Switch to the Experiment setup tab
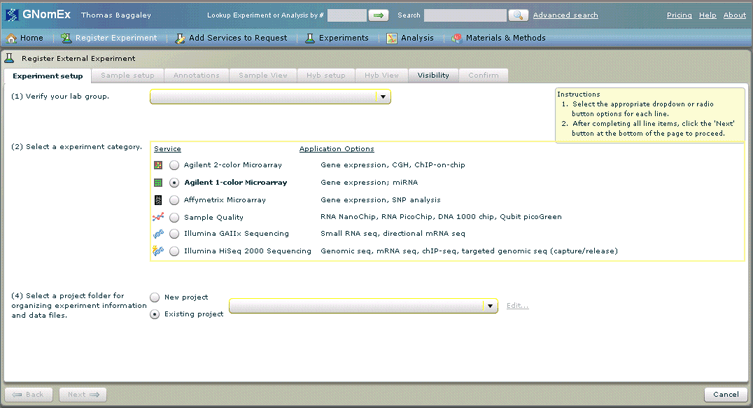Viewport: 753px width, 408px height. [x=48, y=76]
